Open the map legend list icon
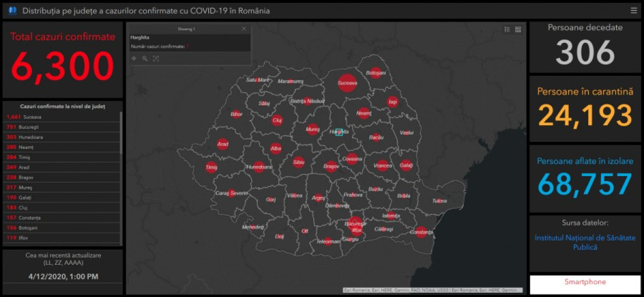Screen dimensions: 644x297 (507, 30)
